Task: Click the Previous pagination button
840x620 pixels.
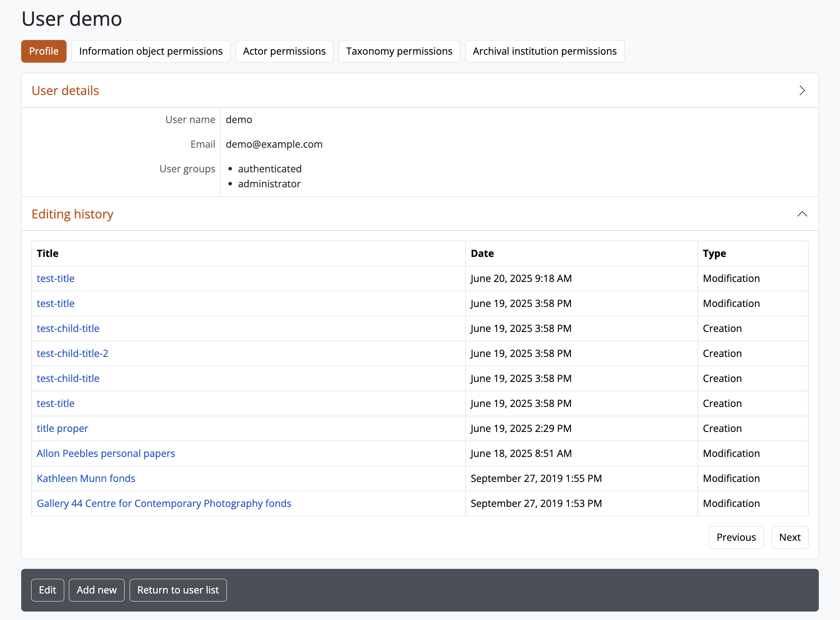Action: 736,537
